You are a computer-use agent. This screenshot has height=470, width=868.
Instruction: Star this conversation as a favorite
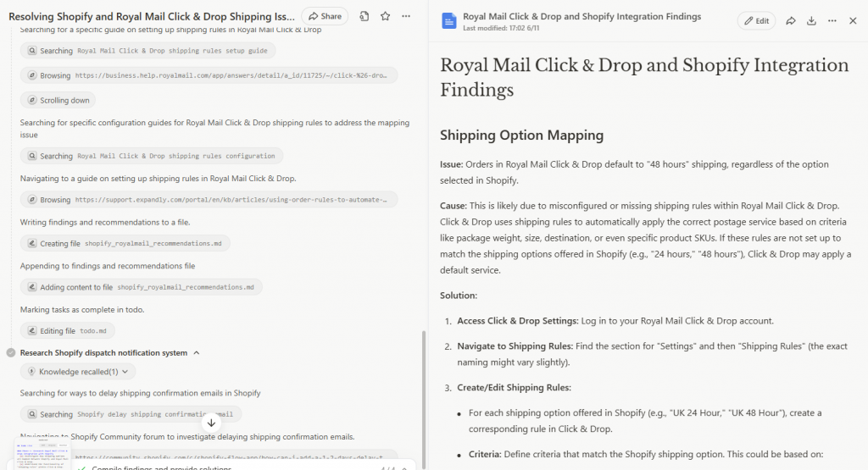tap(386, 16)
